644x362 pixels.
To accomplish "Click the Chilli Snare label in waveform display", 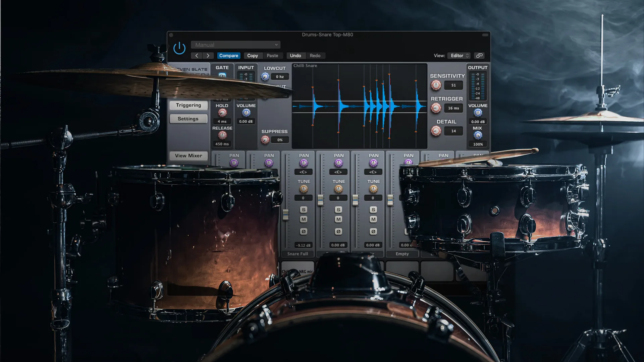I will [x=305, y=66].
